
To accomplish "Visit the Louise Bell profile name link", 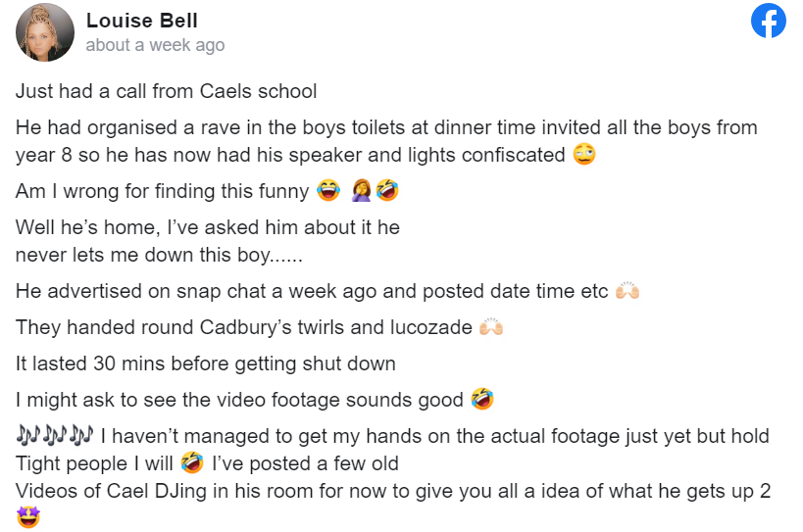I will [x=142, y=21].
